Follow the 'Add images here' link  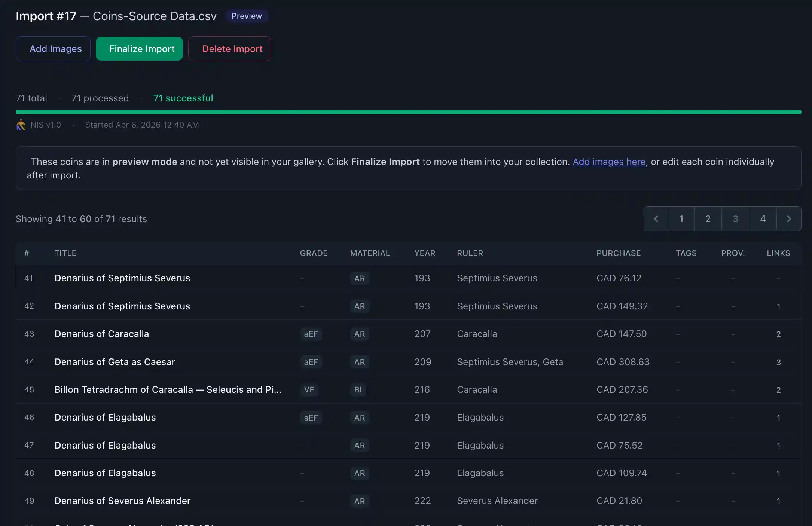[x=609, y=162]
